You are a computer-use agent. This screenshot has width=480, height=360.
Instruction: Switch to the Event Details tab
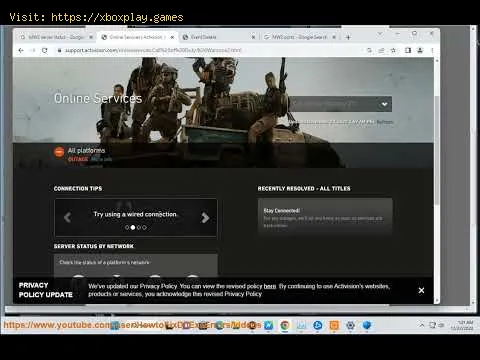click(x=217, y=37)
